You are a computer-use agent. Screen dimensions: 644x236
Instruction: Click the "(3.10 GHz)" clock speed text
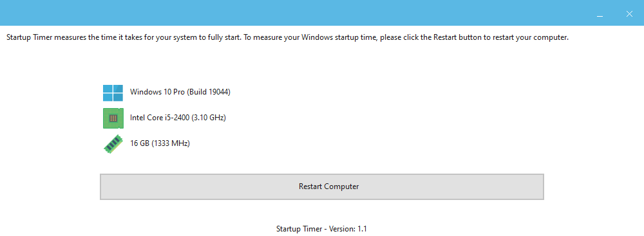[209, 118]
